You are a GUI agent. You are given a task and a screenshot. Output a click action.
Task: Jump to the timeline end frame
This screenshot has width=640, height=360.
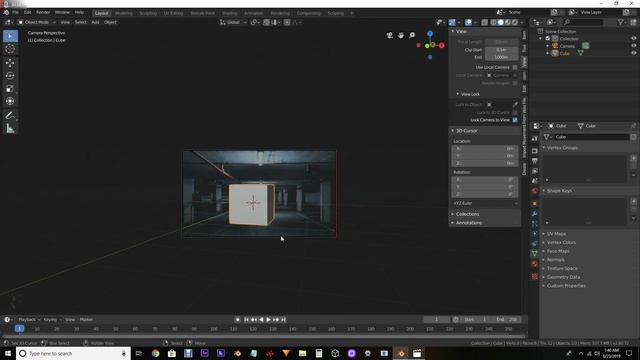pyautogui.click(x=283, y=320)
